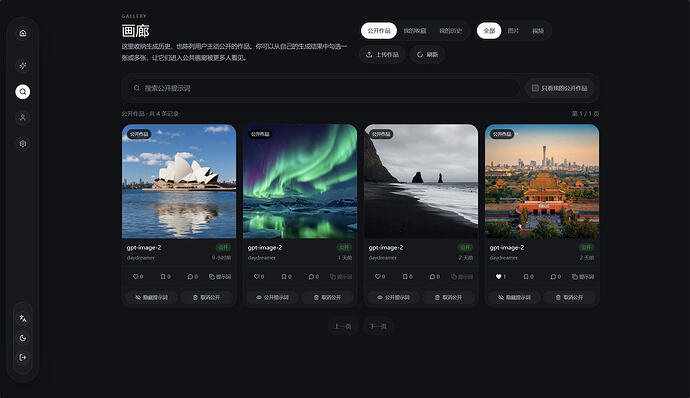Like the black sand beach image
The height and width of the screenshot is (398, 690).
(x=380, y=276)
